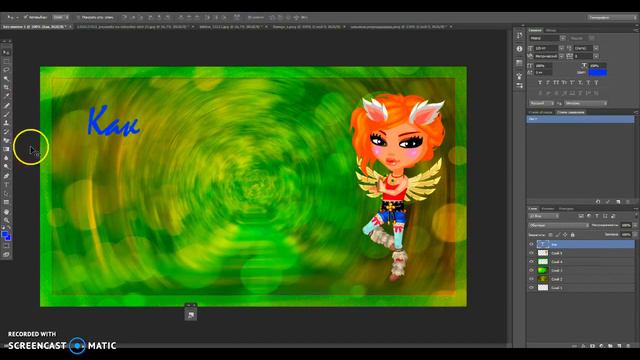The height and width of the screenshot is (360, 640).
Task: Toggle lock transparent pixels icon
Action: (x=550, y=235)
